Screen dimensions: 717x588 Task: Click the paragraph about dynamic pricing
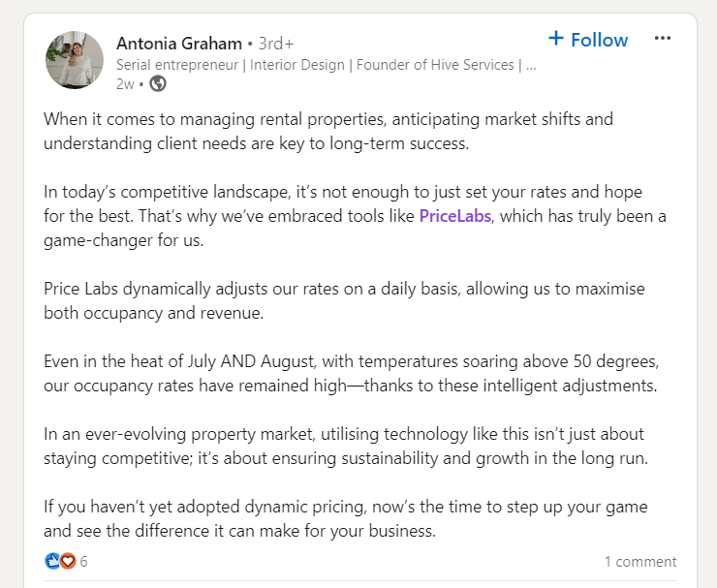[x=346, y=519]
